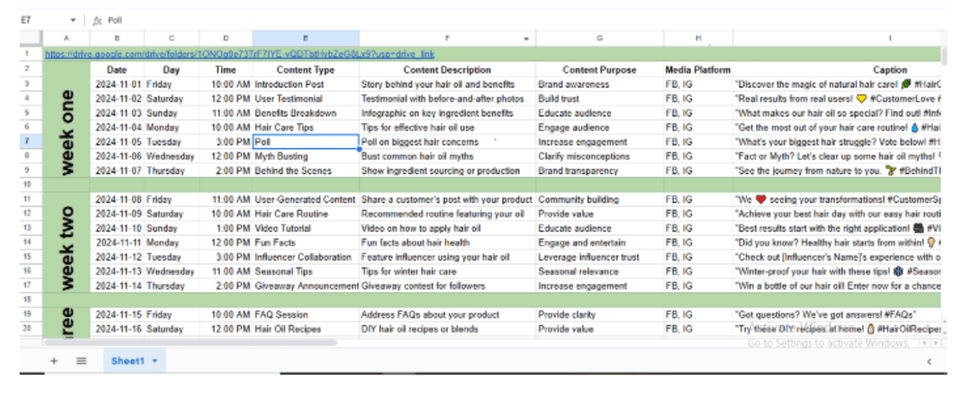Click the Media Platform header cell
This screenshot has height=393, width=980.
point(698,69)
